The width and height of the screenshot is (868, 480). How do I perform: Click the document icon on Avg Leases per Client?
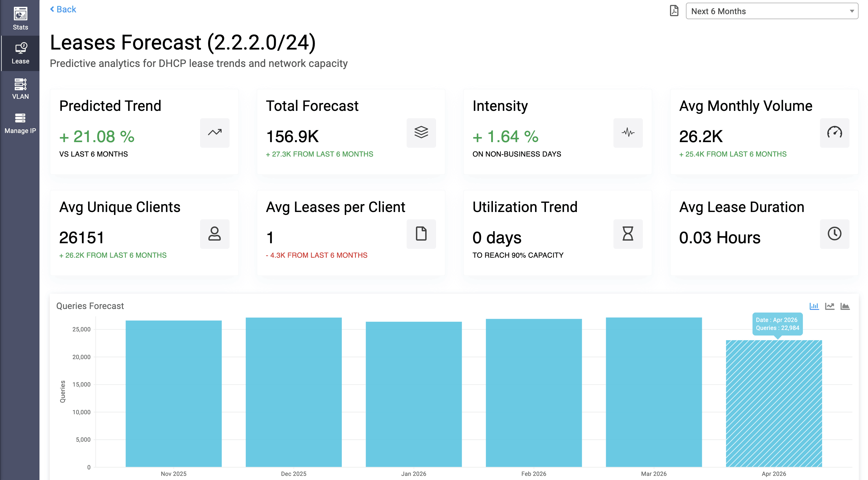421,234
